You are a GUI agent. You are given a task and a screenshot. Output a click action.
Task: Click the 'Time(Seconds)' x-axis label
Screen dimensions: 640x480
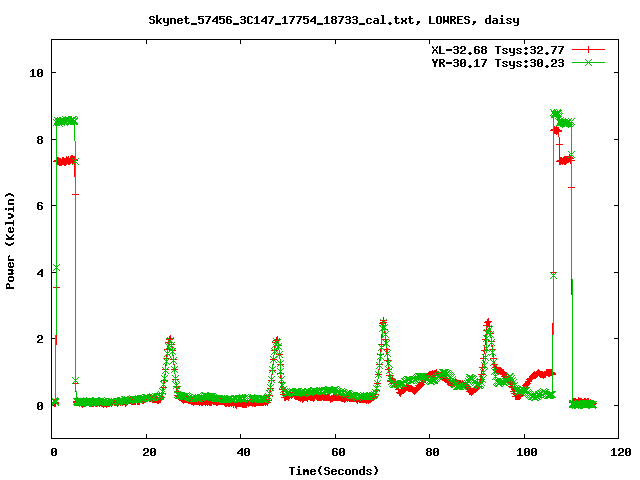(x=334, y=471)
